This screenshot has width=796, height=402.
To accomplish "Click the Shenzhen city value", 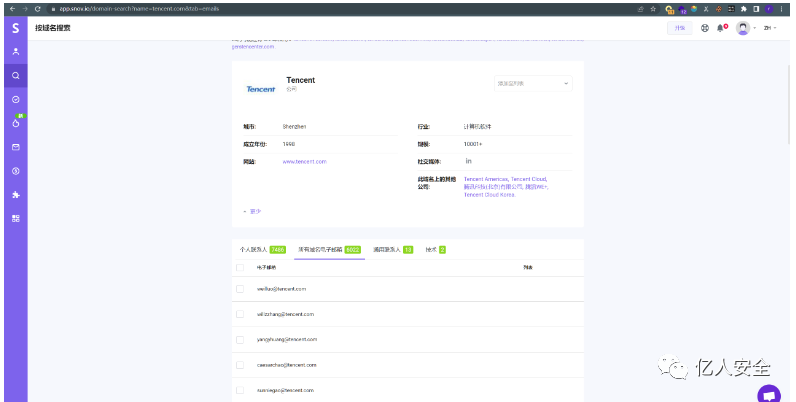I will click(294, 126).
